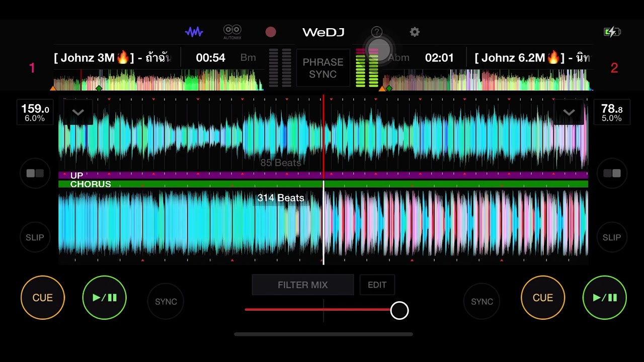Image resolution: width=644 pixels, height=362 pixels.
Task: Open deck 2 tempo 78.8 box
Action: coord(612,113)
